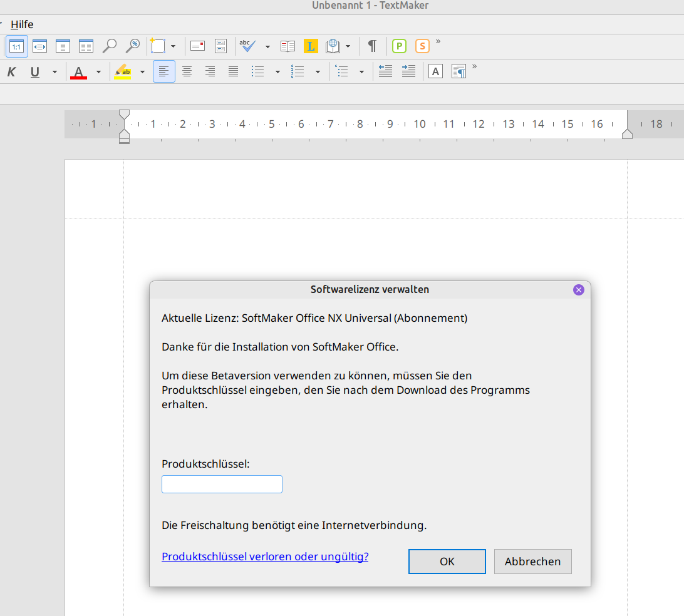Expand formatting toolbar overflow chevron
The width and height of the screenshot is (684, 616).
[x=474, y=67]
